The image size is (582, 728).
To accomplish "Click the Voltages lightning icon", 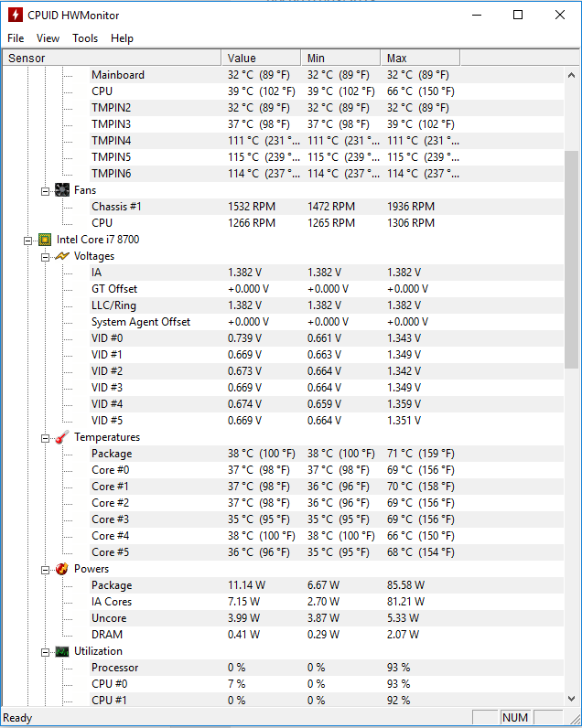I will 62,256.
